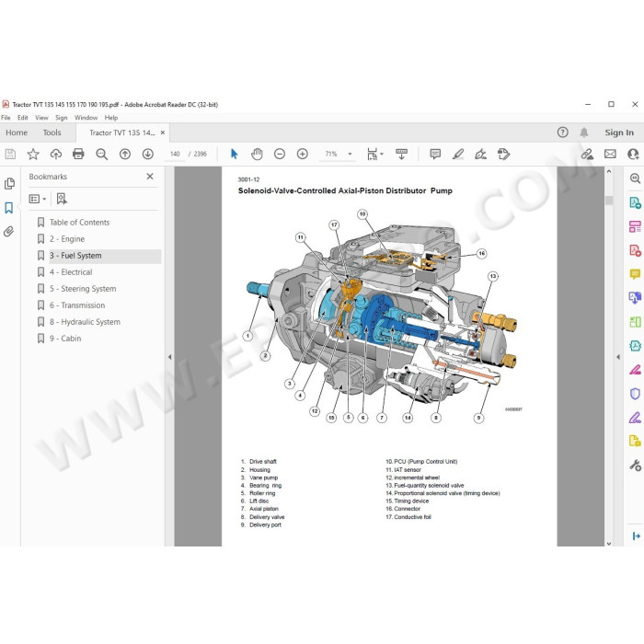Open the zoom percentage dropdown arrow
This screenshot has width=644, height=644.
pyautogui.click(x=350, y=154)
